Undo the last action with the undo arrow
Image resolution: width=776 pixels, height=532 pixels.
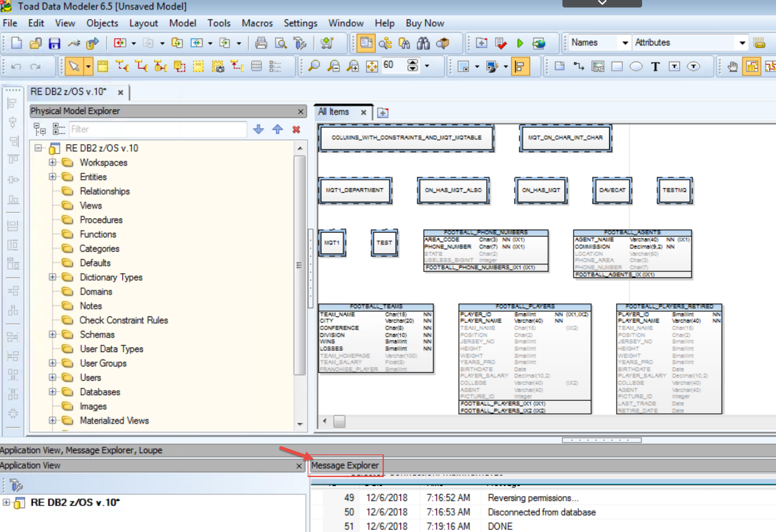point(16,67)
